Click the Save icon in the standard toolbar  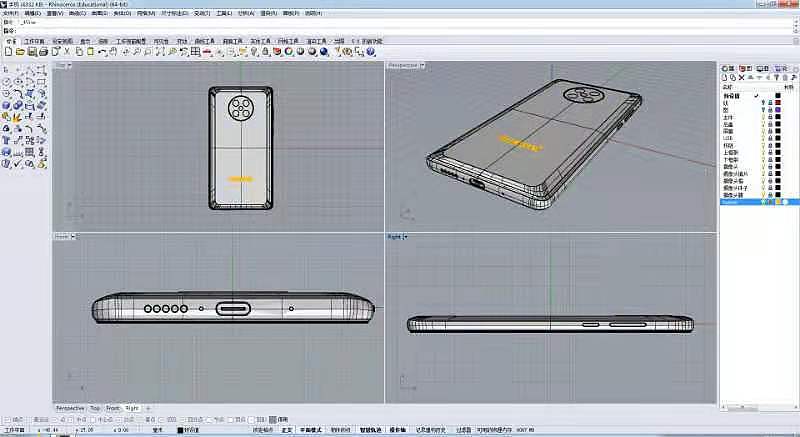click(x=32, y=52)
